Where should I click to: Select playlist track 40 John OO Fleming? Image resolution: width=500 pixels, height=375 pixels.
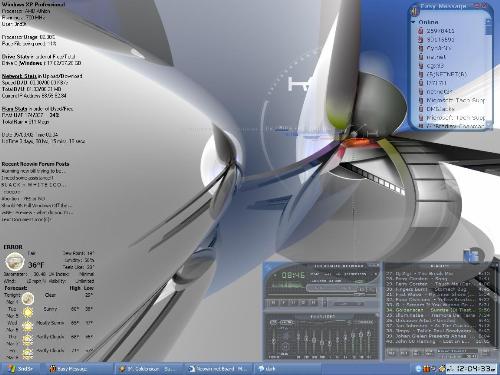438,342
